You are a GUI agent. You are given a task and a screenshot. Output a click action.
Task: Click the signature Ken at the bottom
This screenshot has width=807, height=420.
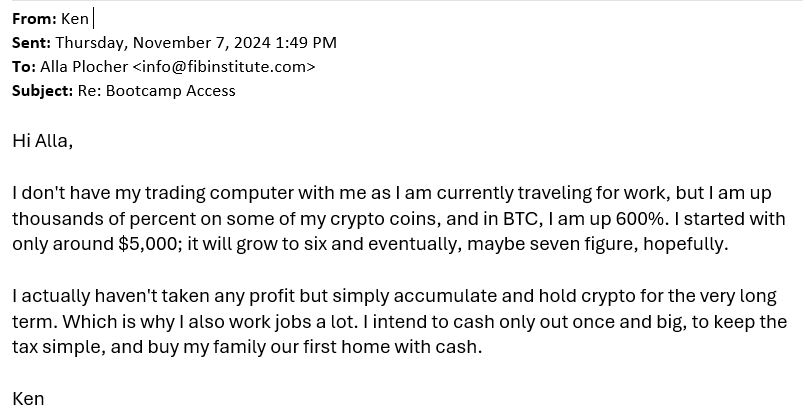coord(28,399)
